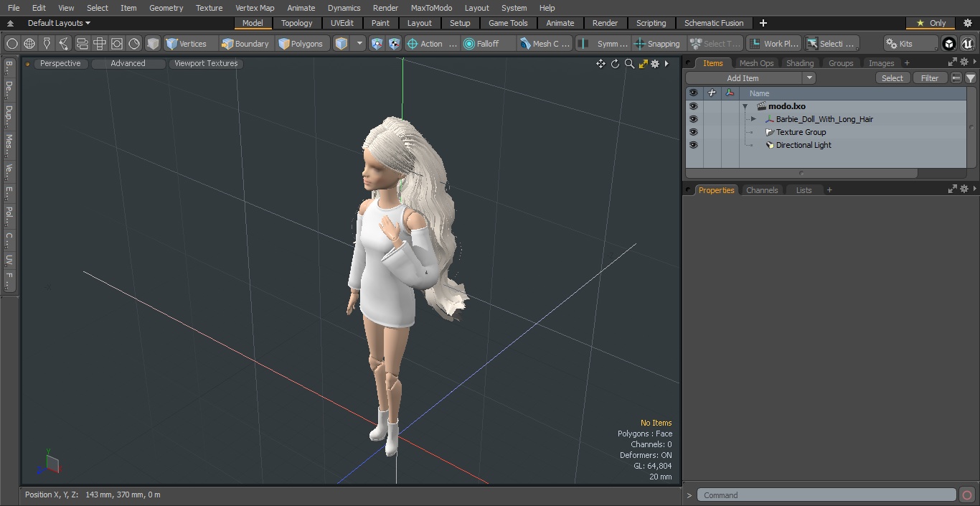Select the sphere globe tool icon

pos(29,44)
